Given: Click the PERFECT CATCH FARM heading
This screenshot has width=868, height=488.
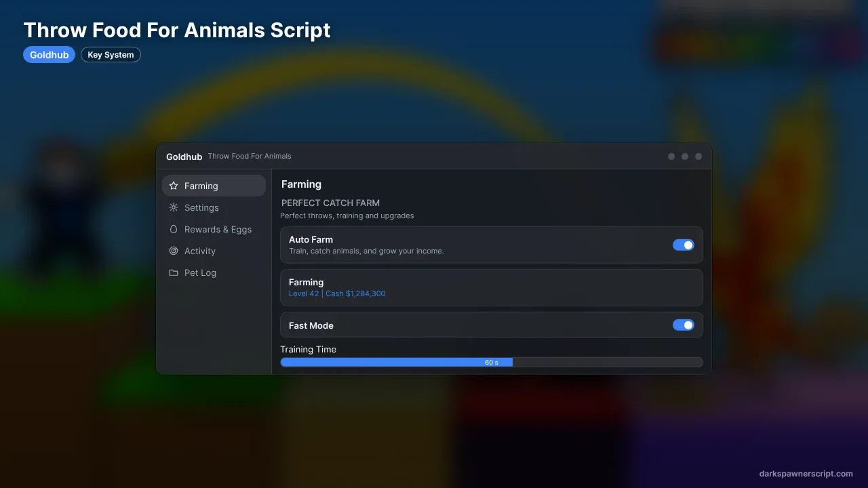Looking at the screenshot, I should click(330, 203).
